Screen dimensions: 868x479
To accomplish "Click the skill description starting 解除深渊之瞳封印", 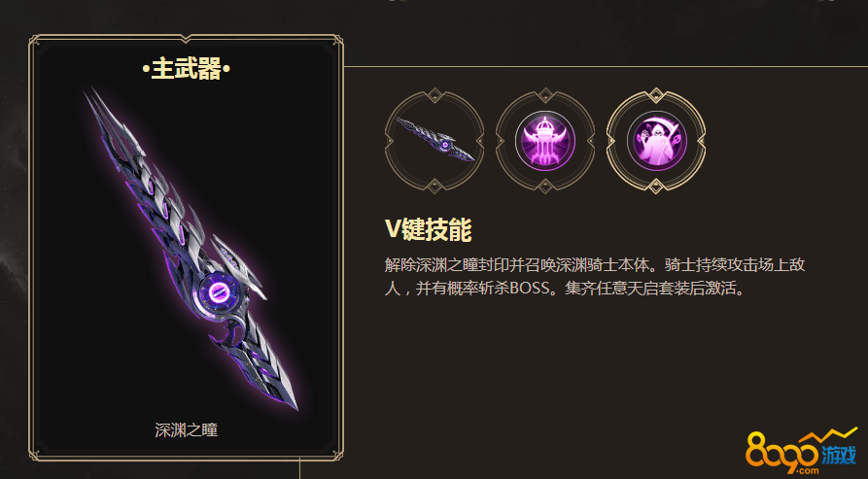I will [595, 277].
